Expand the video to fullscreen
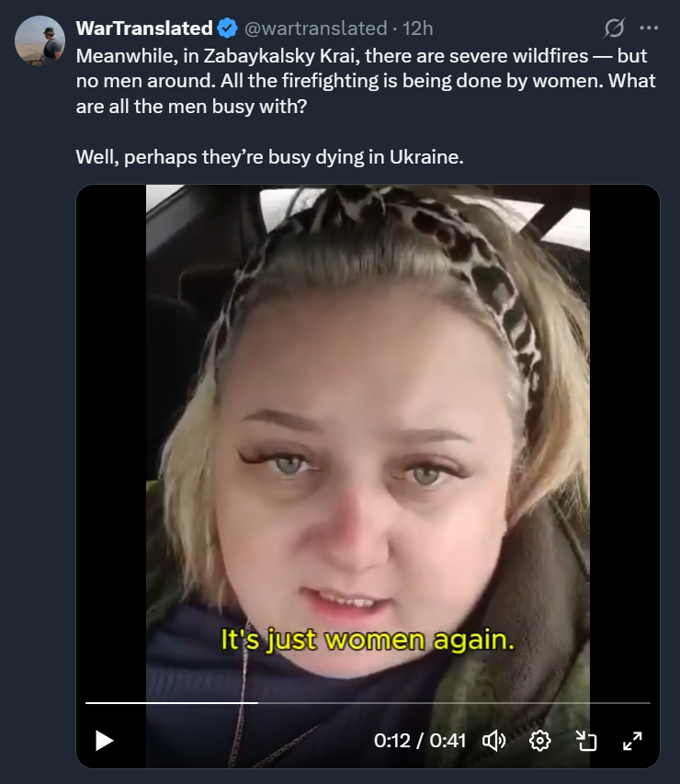The image size is (680, 784). (x=632, y=741)
